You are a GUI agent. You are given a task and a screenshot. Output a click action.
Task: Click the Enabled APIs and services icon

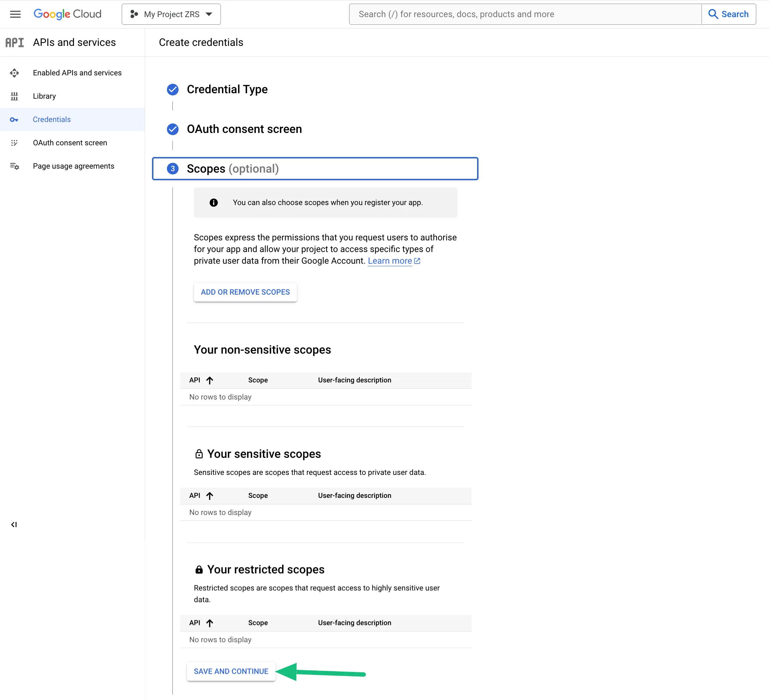coord(14,73)
